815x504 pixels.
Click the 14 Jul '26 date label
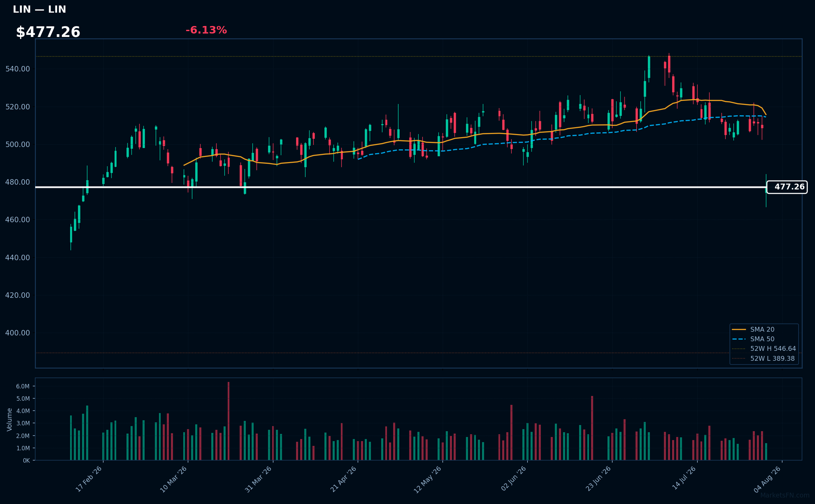point(684,478)
